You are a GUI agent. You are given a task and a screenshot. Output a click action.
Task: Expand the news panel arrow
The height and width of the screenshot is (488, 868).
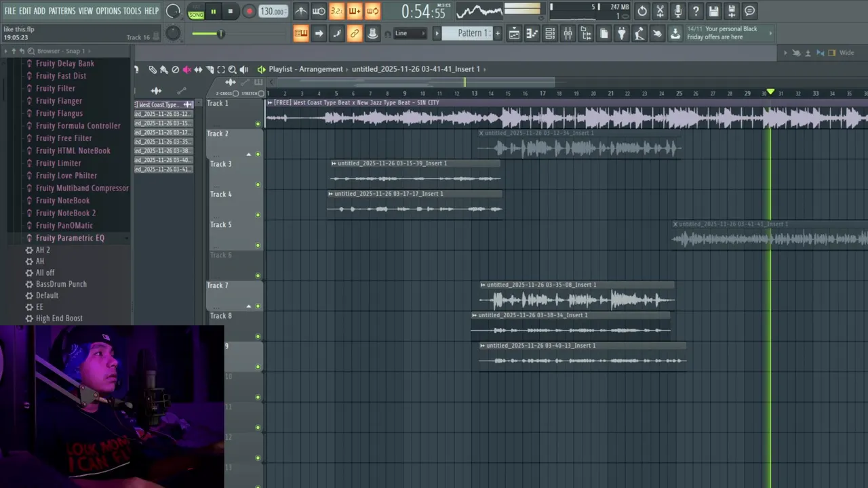[770, 33]
